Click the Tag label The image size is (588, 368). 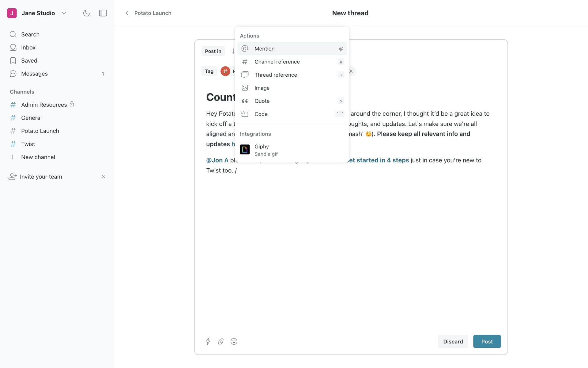[209, 71]
